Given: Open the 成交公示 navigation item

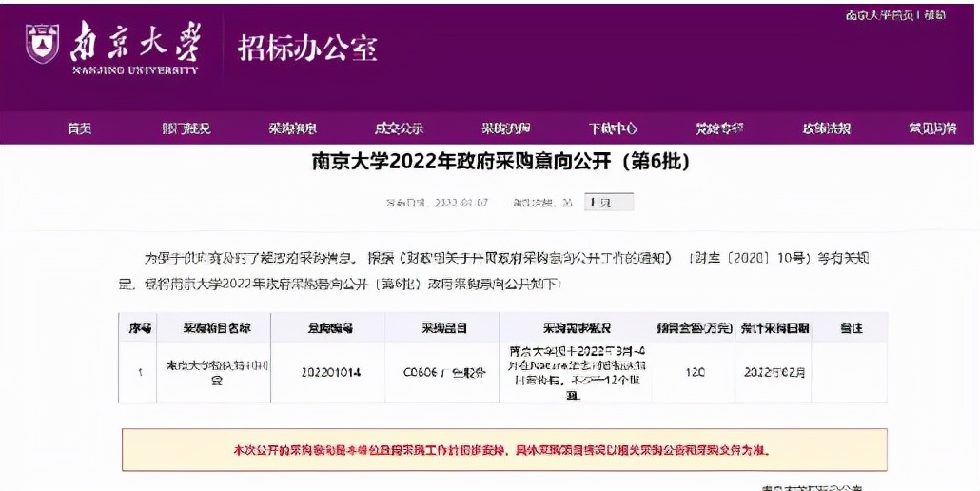Looking at the screenshot, I should tap(399, 128).
